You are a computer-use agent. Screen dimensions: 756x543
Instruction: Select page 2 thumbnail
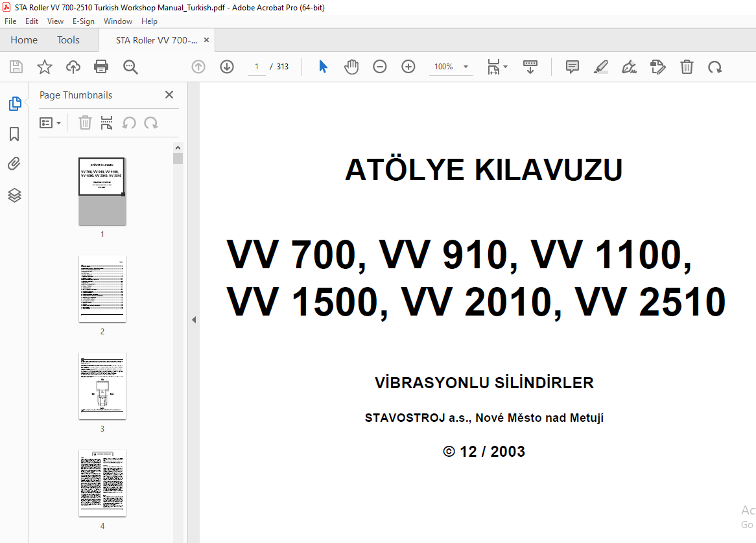pos(102,288)
